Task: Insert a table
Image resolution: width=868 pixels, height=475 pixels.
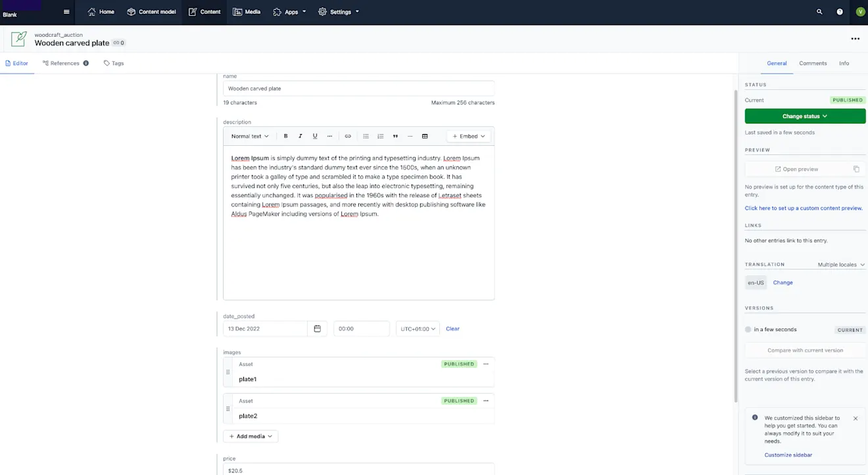Action: tap(425, 136)
